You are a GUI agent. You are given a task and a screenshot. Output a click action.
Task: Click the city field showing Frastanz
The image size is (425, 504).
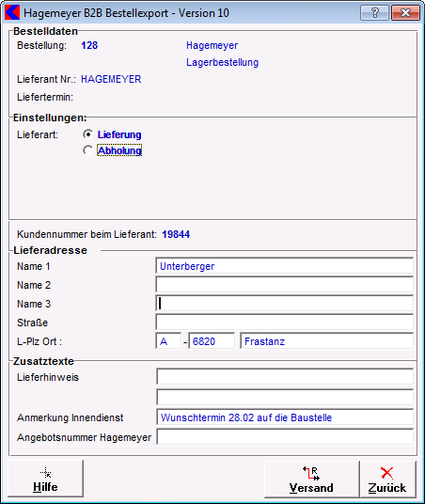click(326, 341)
